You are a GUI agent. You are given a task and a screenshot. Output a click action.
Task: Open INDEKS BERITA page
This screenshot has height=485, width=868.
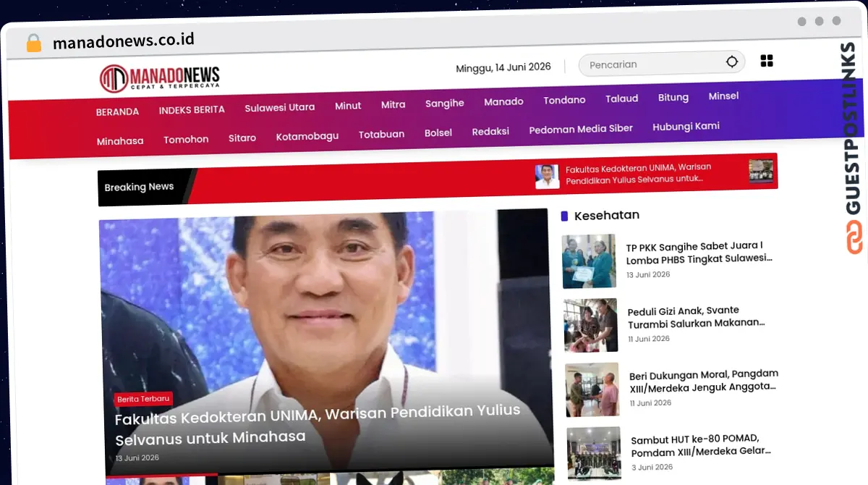click(x=192, y=110)
